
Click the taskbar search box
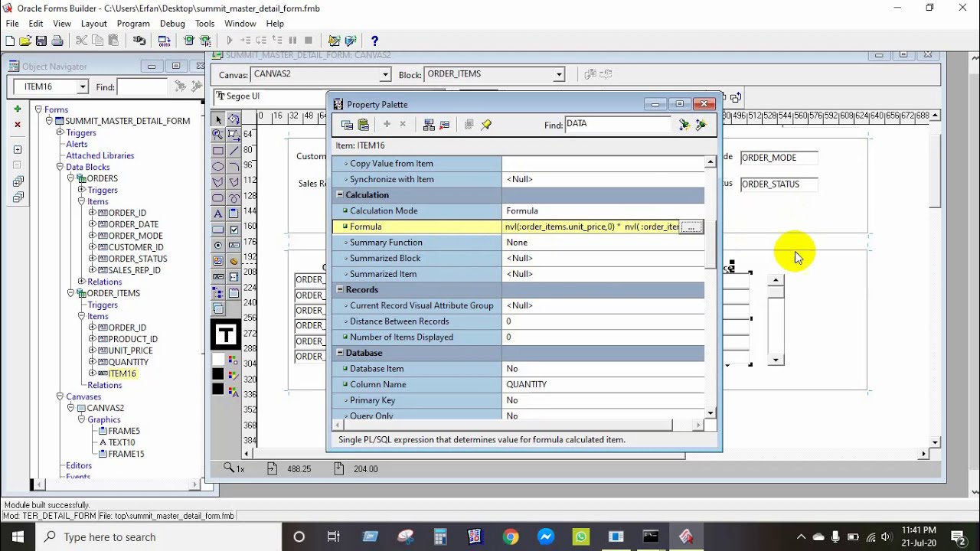click(159, 537)
